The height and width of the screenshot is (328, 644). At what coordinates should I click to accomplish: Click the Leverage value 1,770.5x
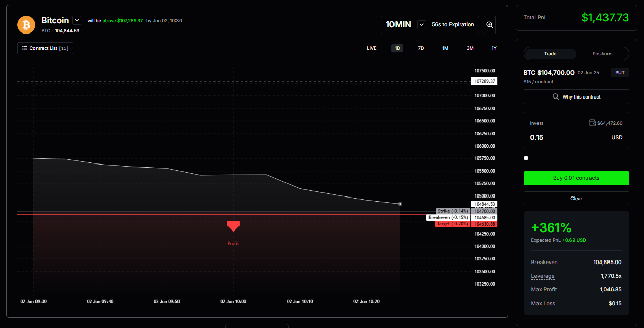point(611,276)
